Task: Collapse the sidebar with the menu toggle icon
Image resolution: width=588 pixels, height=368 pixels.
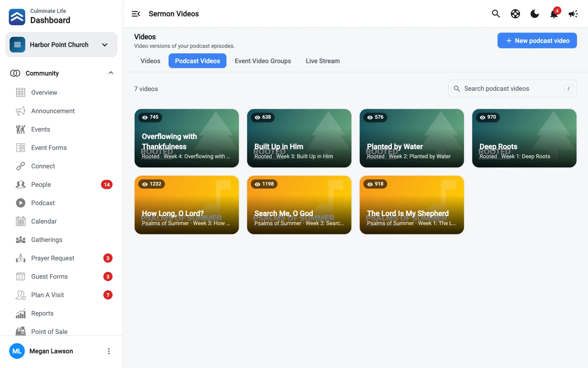Action: [x=136, y=14]
